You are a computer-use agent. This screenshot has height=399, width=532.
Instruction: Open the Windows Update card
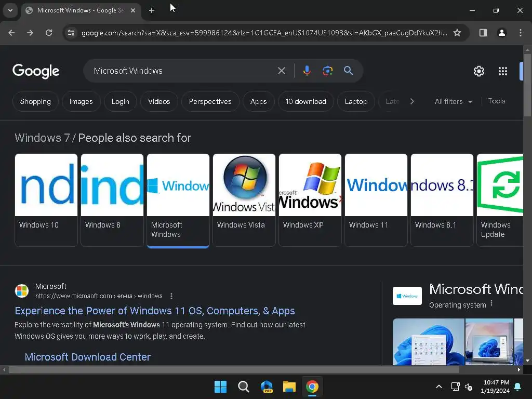click(500, 200)
